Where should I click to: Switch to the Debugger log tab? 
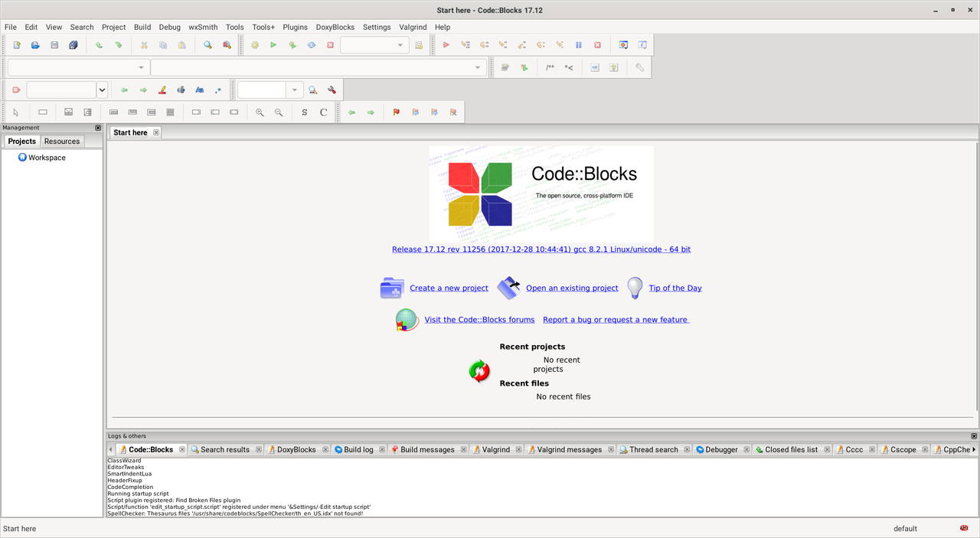(x=721, y=449)
